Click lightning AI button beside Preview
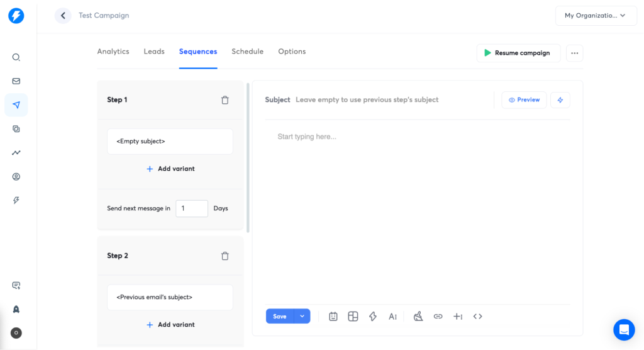The width and height of the screenshot is (644, 350). click(x=560, y=100)
